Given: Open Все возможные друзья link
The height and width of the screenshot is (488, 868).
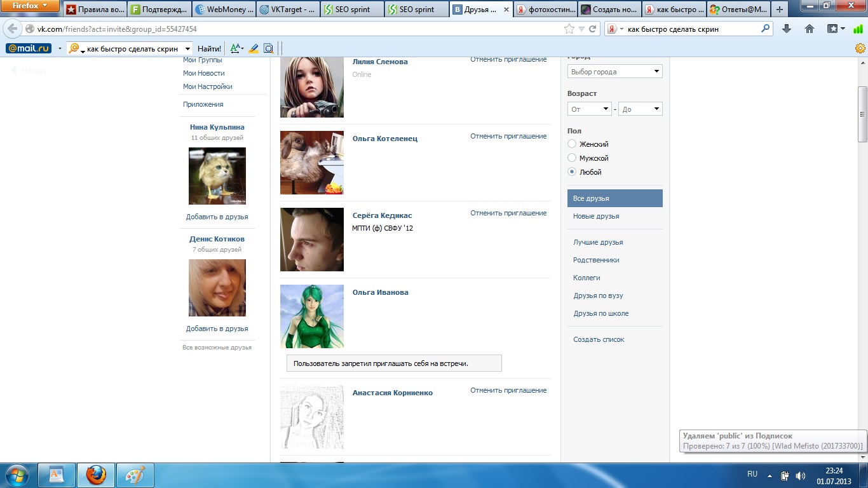Looking at the screenshot, I should pos(217,348).
